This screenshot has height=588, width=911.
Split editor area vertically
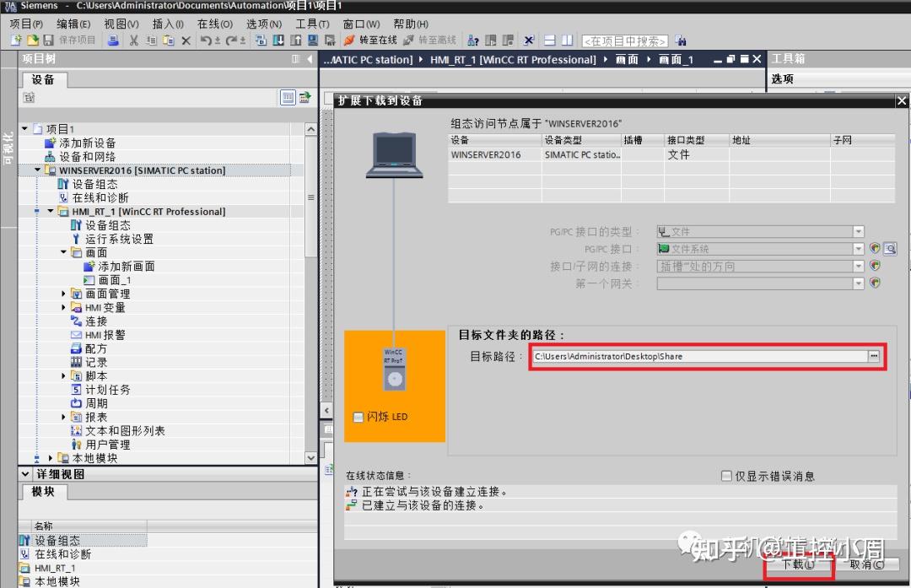567,40
